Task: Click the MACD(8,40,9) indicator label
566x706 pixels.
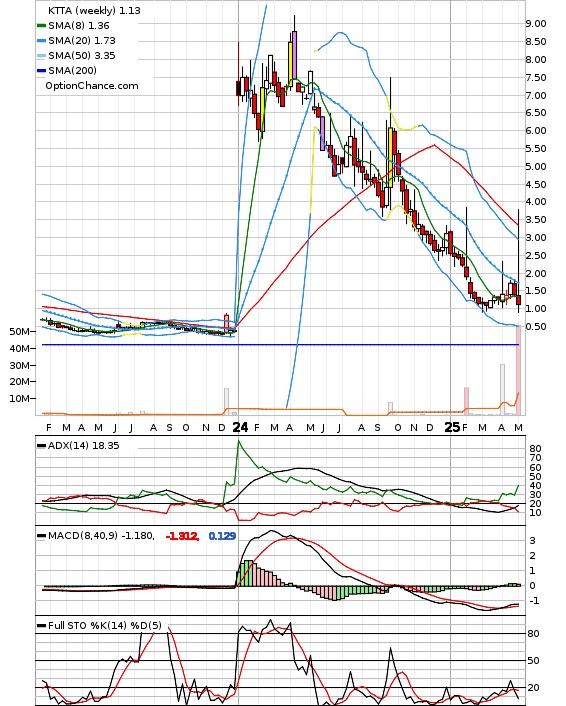Action: coord(101,536)
